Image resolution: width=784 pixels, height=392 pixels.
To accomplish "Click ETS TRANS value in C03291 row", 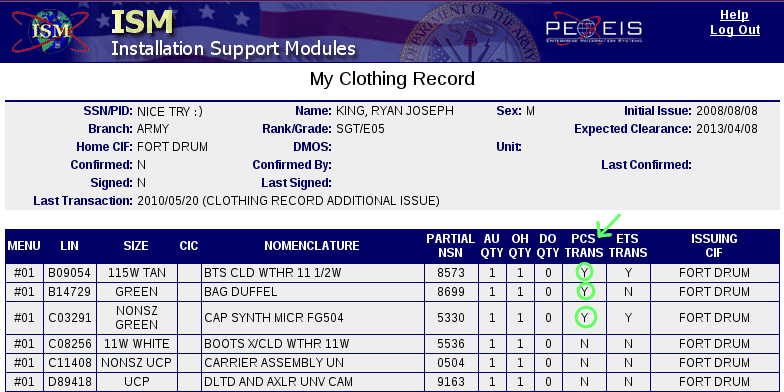I will pyautogui.click(x=628, y=318).
